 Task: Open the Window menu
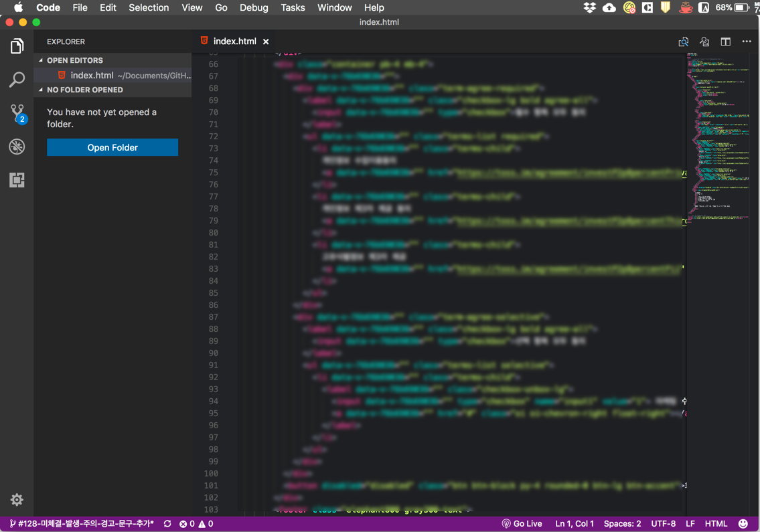(334, 7)
